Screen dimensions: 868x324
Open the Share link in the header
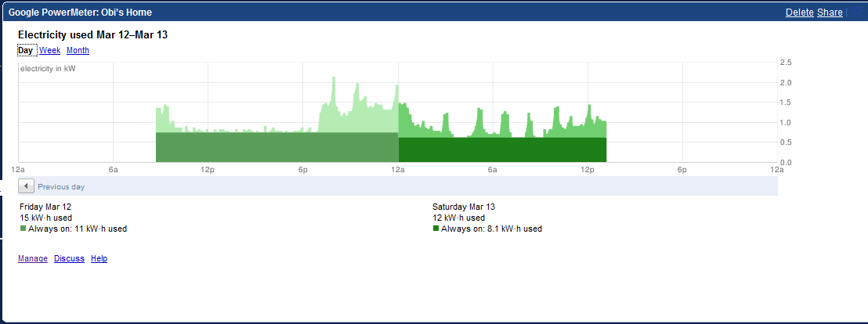(830, 13)
